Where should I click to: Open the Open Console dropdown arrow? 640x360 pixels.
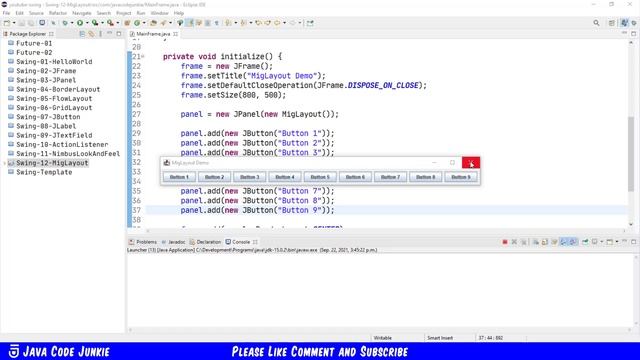pyautogui.click(x=617, y=242)
